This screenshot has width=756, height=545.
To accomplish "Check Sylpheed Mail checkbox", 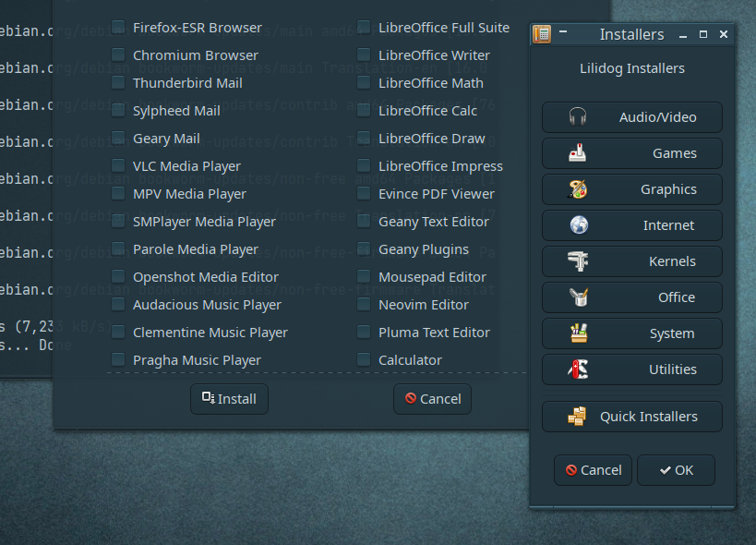I will [x=118, y=110].
